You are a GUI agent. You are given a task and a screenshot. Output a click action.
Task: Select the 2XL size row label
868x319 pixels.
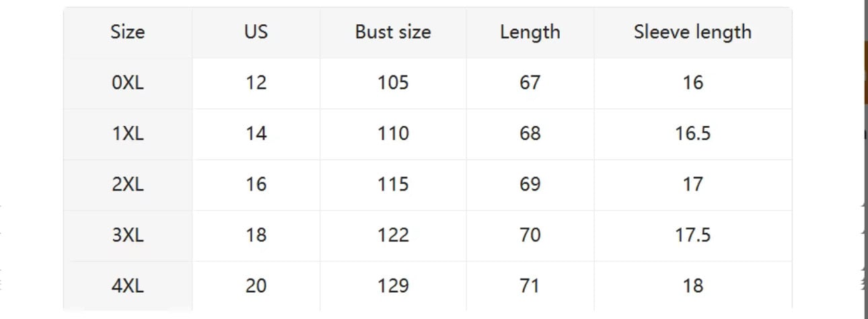click(x=128, y=184)
